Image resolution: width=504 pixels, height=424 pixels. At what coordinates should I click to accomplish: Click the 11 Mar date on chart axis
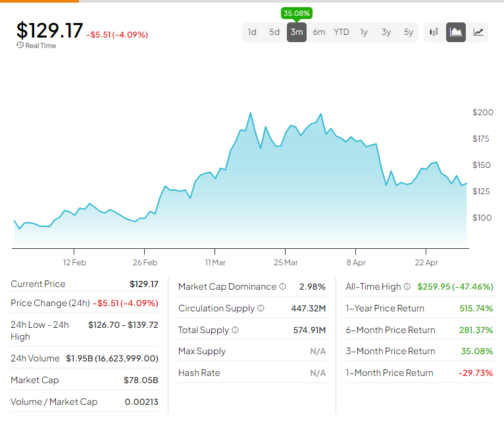[x=214, y=262]
